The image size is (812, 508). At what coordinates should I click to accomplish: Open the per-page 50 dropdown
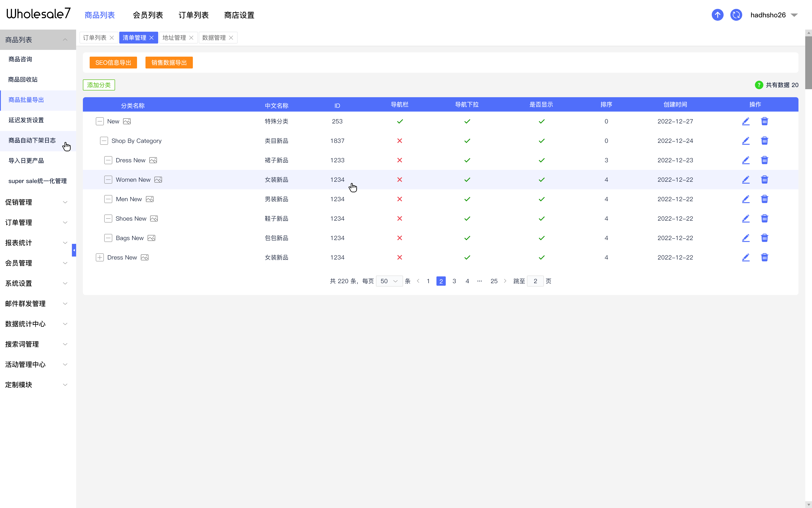point(389,281)
